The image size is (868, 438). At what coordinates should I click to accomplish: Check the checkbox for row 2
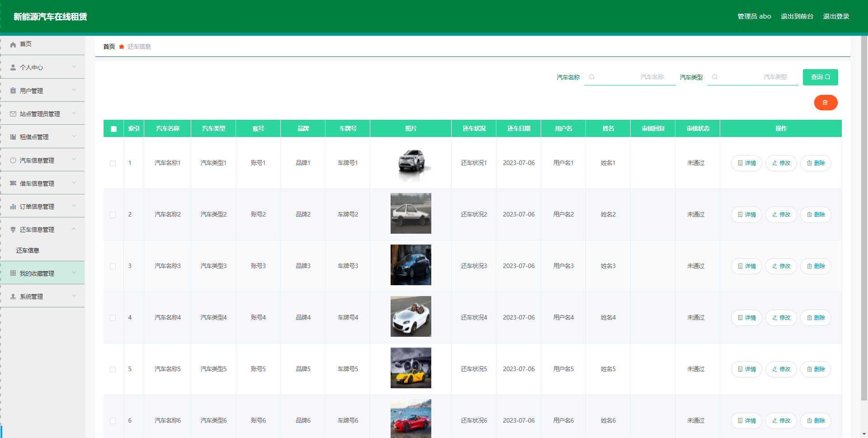[x=113, y=215]
